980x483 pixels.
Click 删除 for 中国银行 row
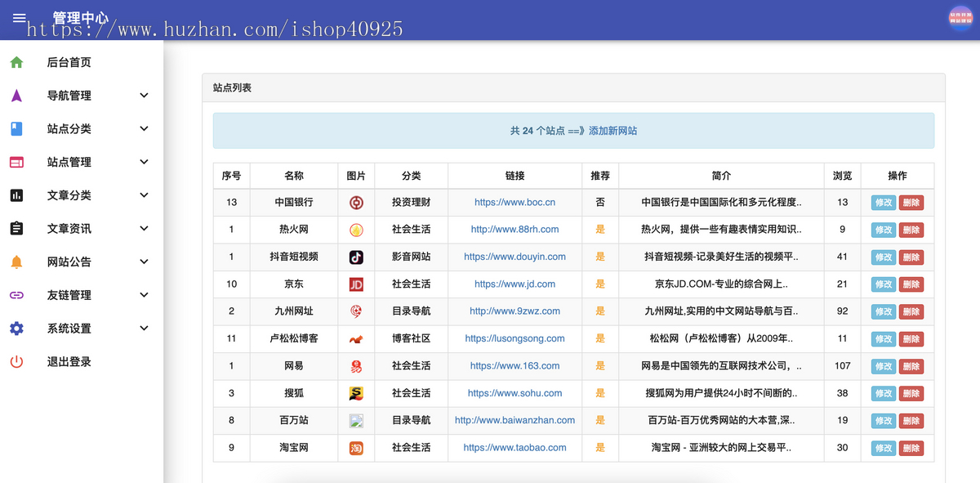[x=911, y=203]
